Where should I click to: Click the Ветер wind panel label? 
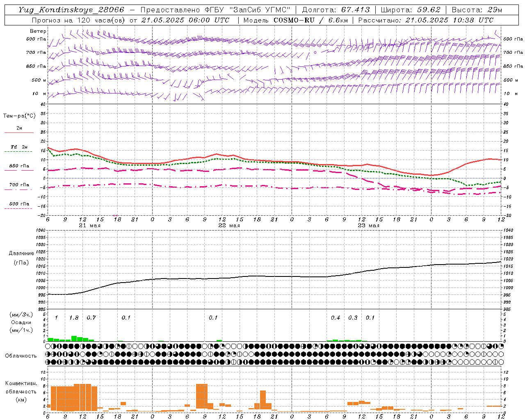[38, 31]
